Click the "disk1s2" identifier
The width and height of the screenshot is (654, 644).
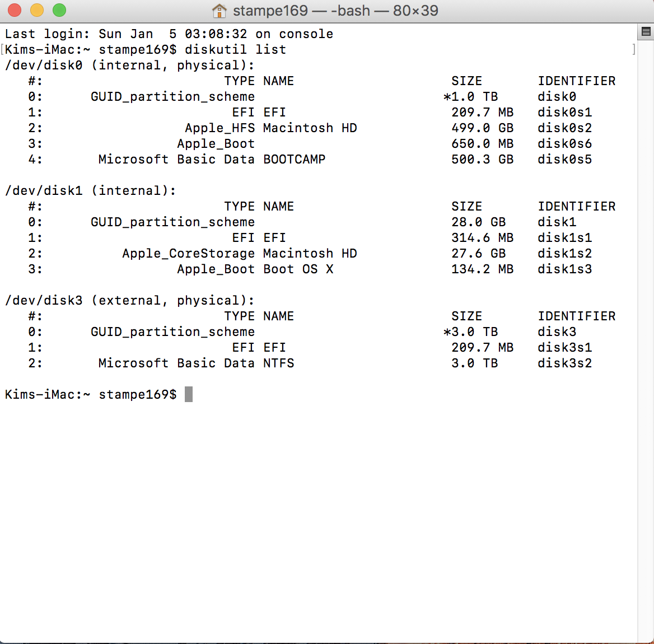(564, 253)
